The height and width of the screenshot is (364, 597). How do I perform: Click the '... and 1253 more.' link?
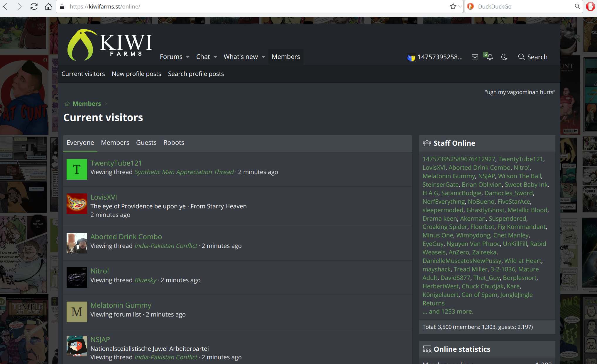tap(448, 312)
